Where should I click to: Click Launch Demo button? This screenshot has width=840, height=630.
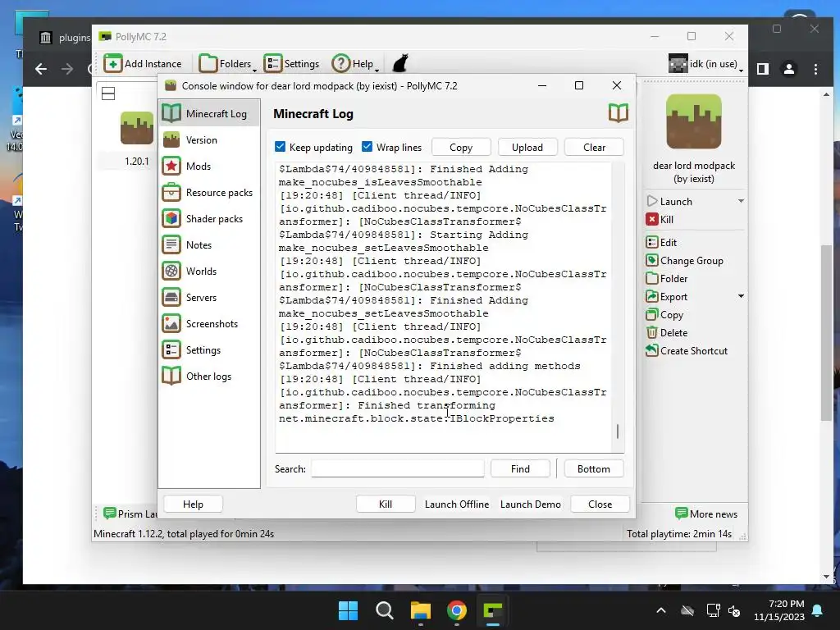point(531,504)
